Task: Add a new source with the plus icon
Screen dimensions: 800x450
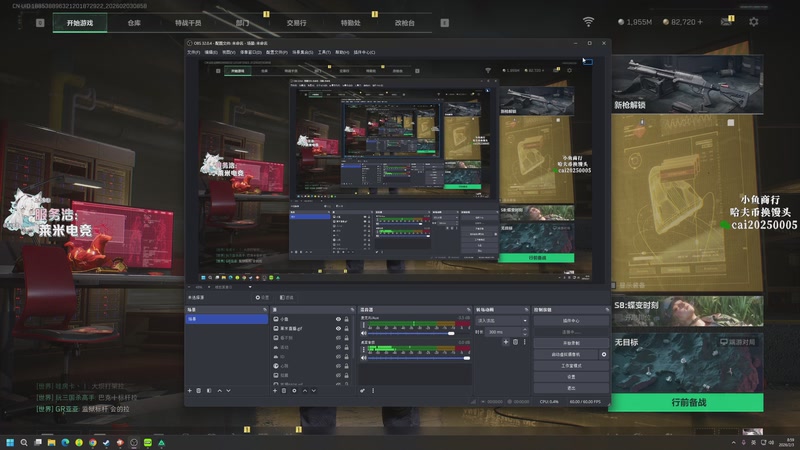Action: click(x=275, y=391)
